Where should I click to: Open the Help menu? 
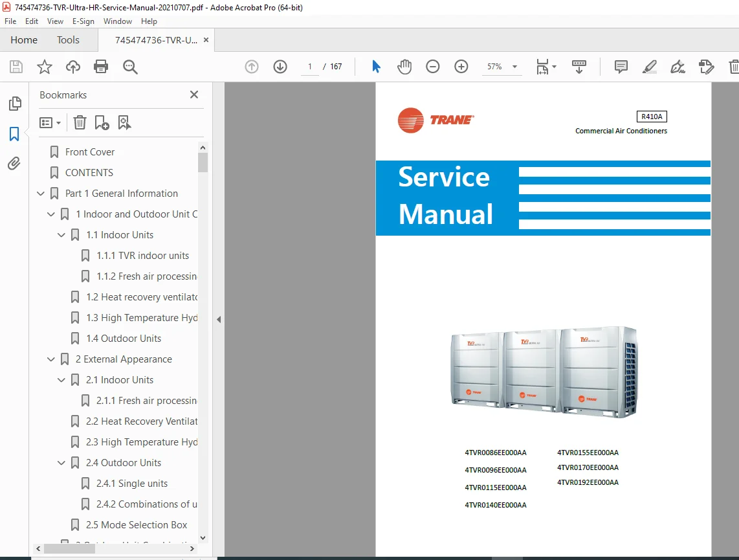click(149, 21)
